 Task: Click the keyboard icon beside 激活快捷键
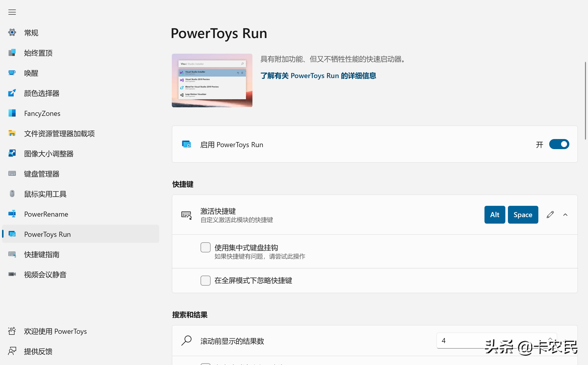pyautogui.click(x=186, y=215)
